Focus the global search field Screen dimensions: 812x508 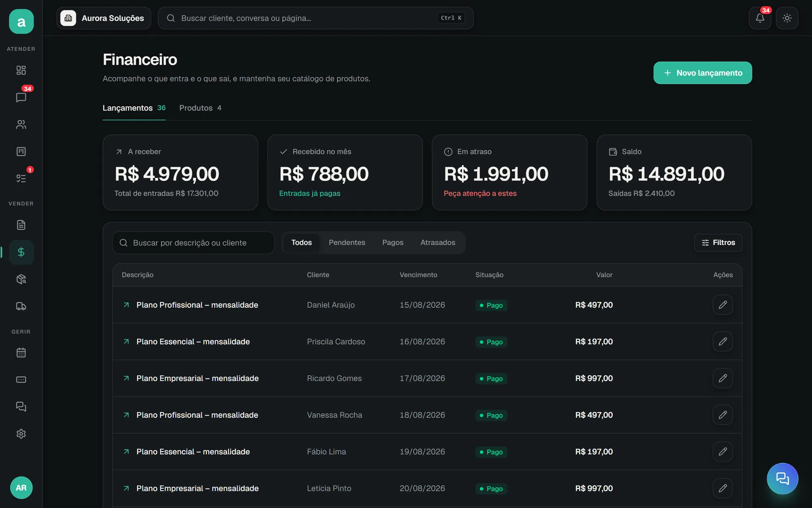tap(316, 18)
